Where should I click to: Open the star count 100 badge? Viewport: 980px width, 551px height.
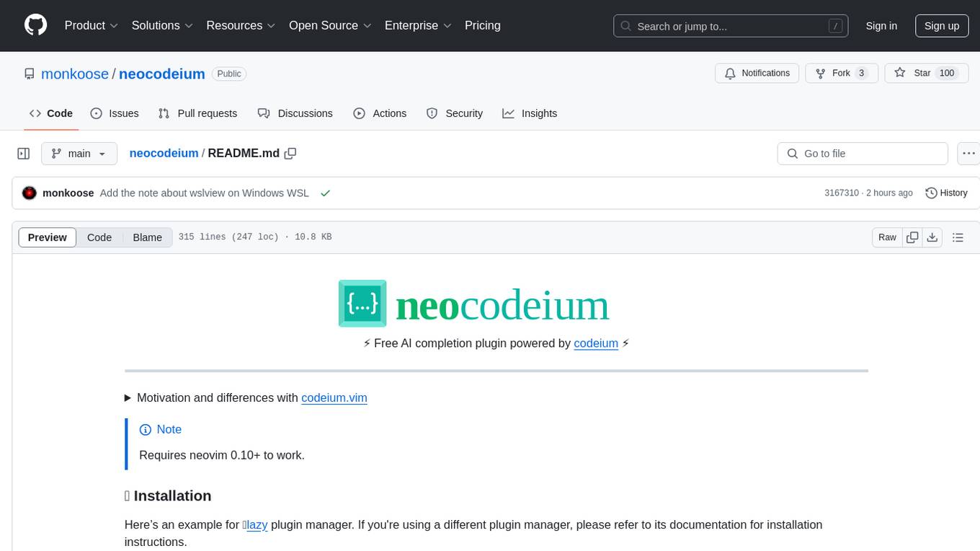tap(947, 74)
